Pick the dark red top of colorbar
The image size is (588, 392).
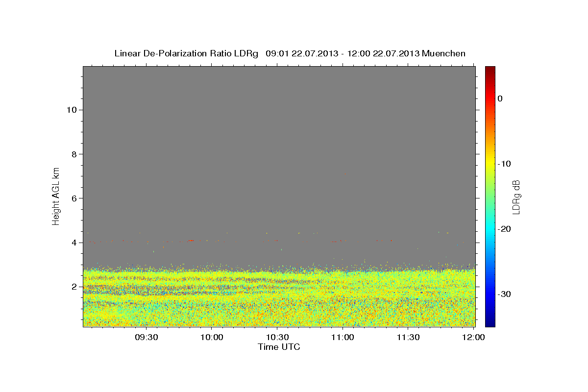490,70
